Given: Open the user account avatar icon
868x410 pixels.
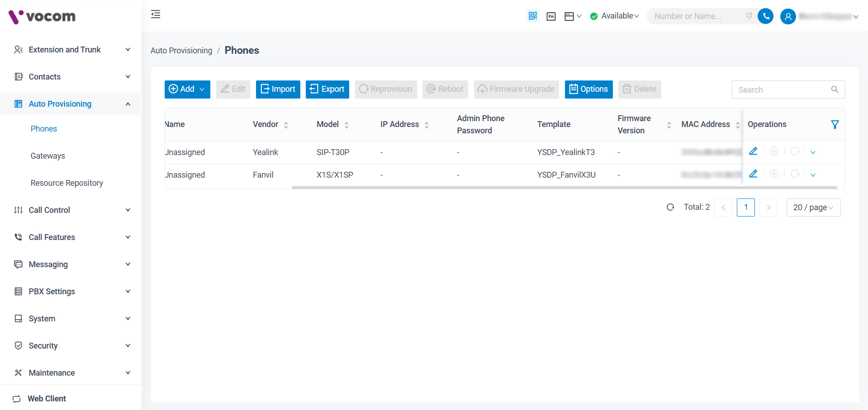Looking at the screenshot, I should coord(788,17).
